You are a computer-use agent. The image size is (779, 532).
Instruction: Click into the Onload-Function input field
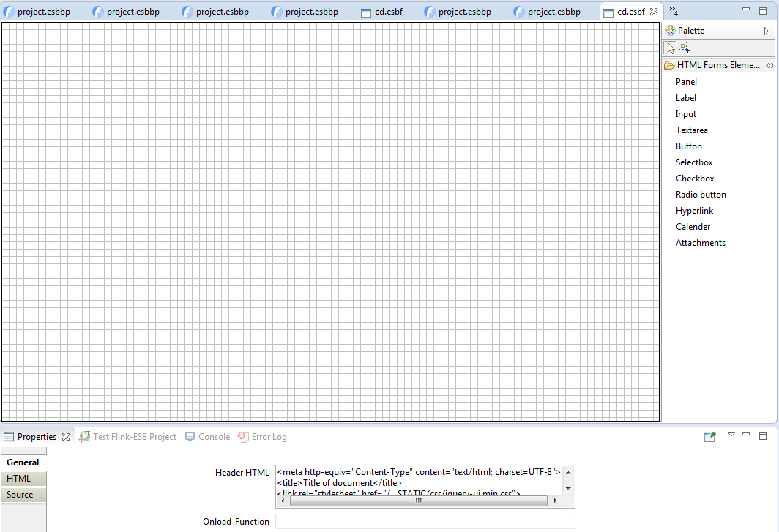425,522
